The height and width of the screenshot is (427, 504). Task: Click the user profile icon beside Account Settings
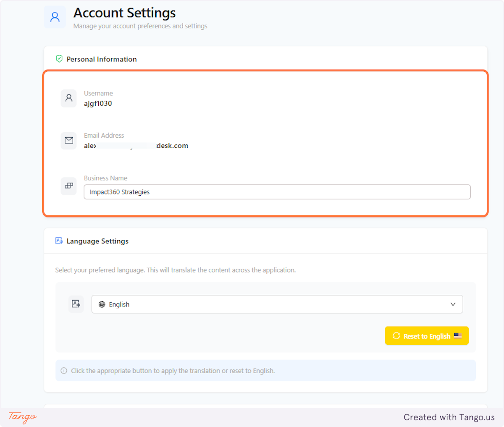55,17
